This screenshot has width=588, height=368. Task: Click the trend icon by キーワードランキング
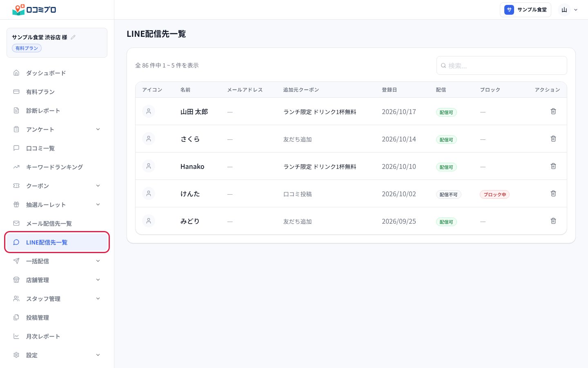pos(16,167)
